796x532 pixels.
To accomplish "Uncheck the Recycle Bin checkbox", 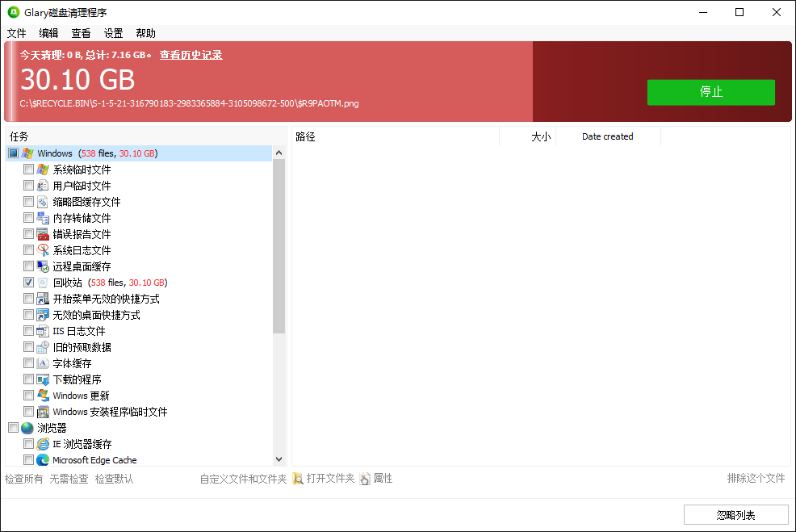I will pos(29,283).
